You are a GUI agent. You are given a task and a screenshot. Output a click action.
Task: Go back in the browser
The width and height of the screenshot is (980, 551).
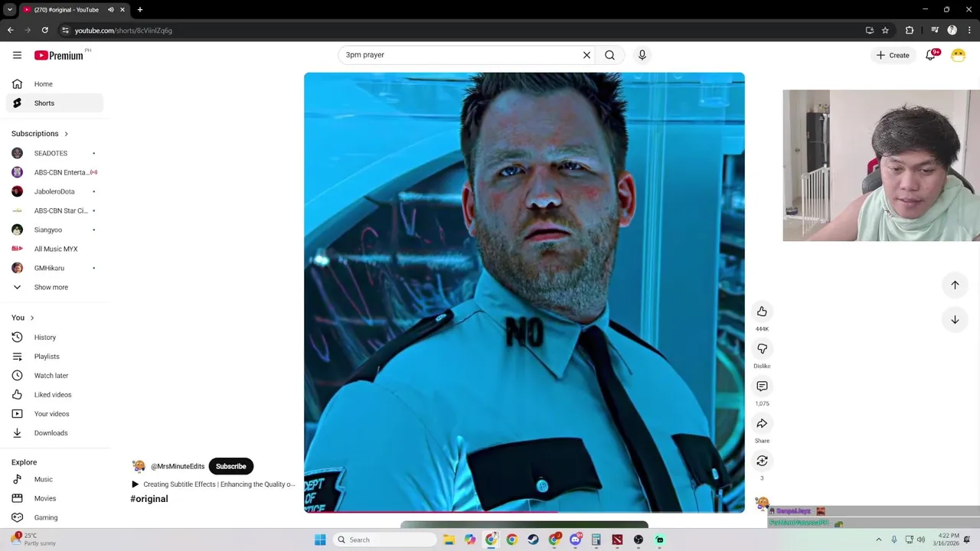[x=10, y=31]
